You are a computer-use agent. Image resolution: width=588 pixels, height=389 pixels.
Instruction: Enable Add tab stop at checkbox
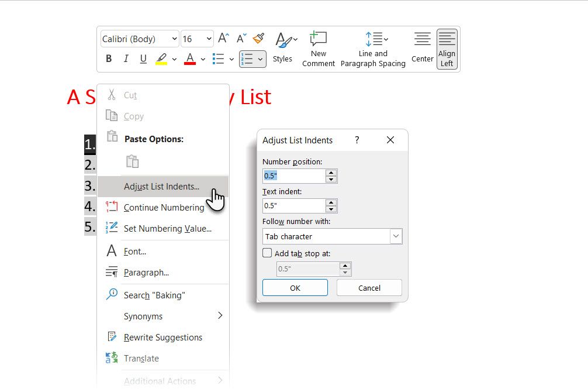(x=267, y=253)
